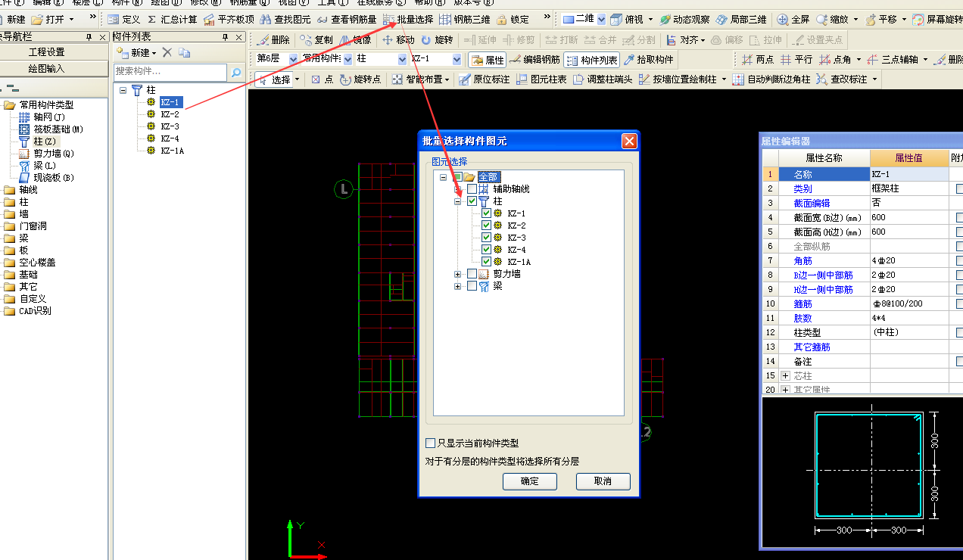Click 调整柱端头 adjust column end

point(603,79)
